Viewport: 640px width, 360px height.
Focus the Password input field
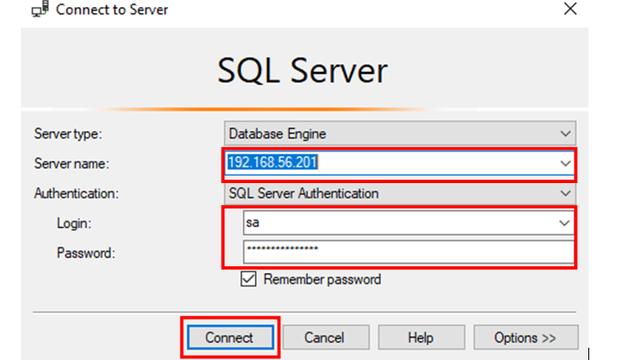tap(409, 251)
